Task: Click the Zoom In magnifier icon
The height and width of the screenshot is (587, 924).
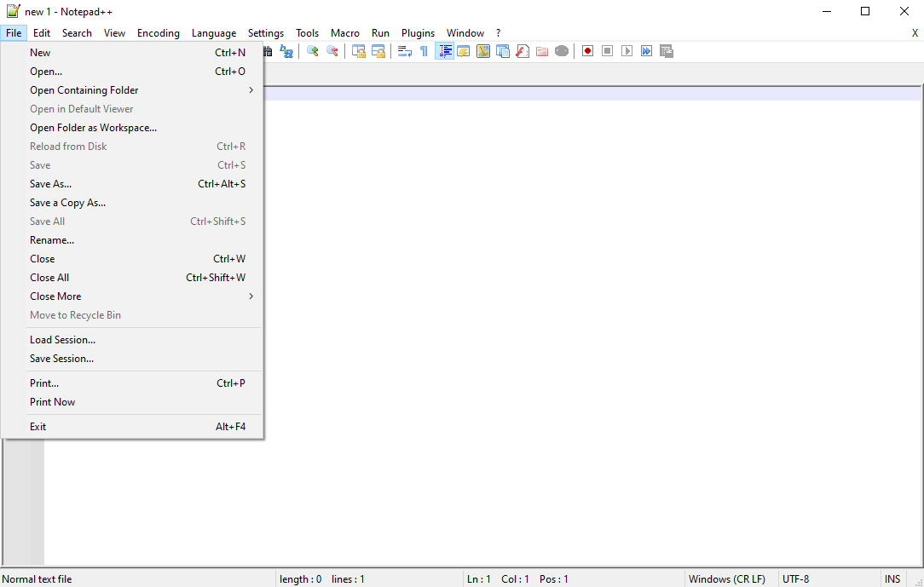Action: [x=313, y=51]
